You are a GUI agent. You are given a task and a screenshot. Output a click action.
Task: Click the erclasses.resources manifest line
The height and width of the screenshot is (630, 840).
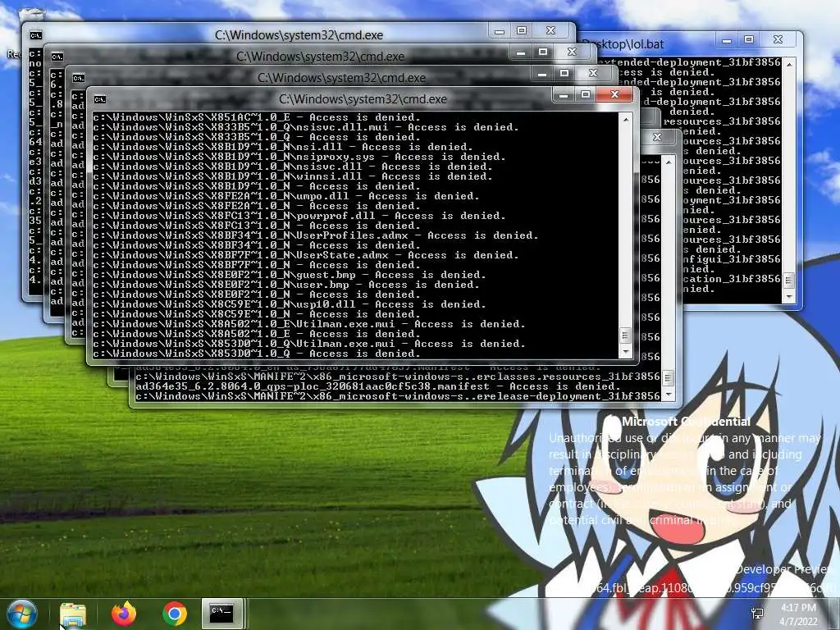point(398,377)
